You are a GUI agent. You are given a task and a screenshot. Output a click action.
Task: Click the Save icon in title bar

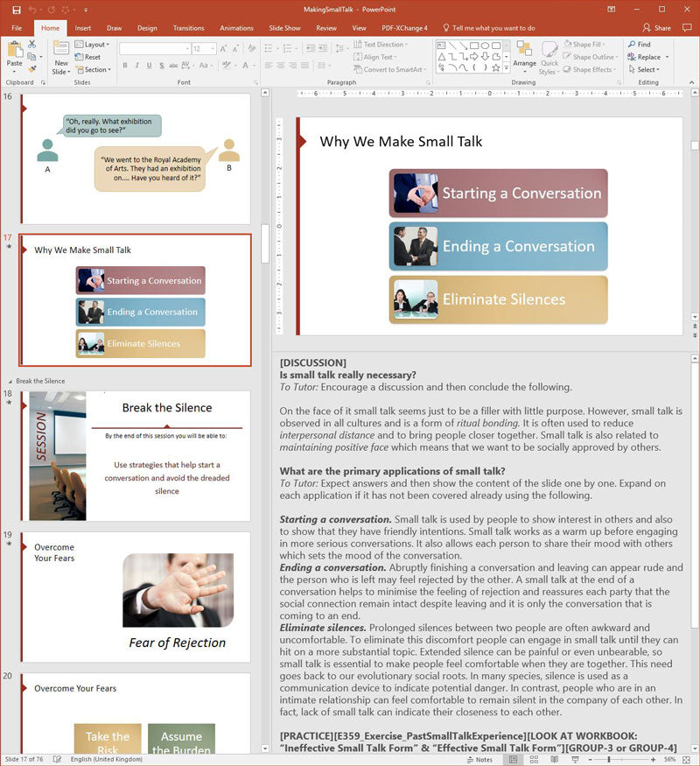(16, 10)
